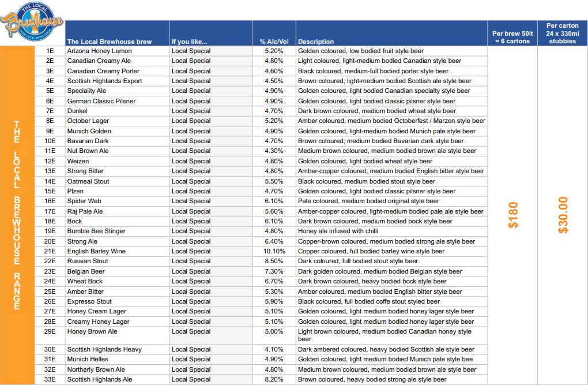Select 'Bumble Bee Stinger' brew name
The height and width of the screenshot is (385, 588).
[x=96, y=231]
